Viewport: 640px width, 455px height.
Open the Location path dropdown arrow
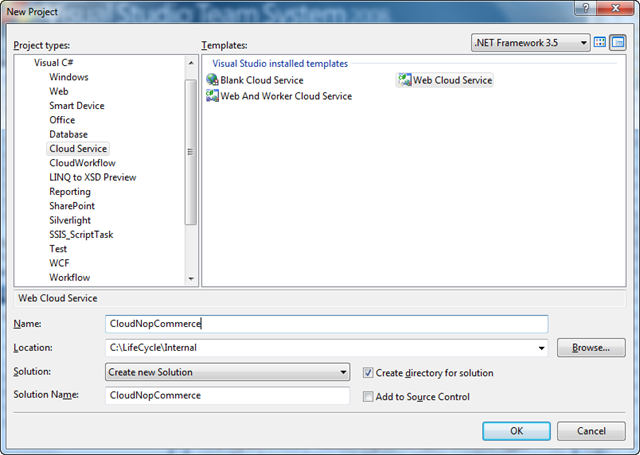click(x=541, y=348)
